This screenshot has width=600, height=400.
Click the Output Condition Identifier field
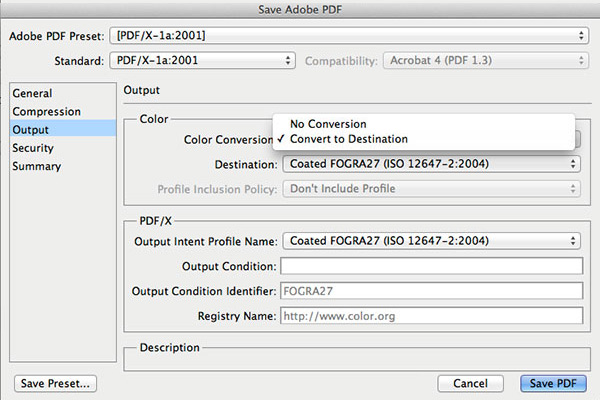point(432,291)
